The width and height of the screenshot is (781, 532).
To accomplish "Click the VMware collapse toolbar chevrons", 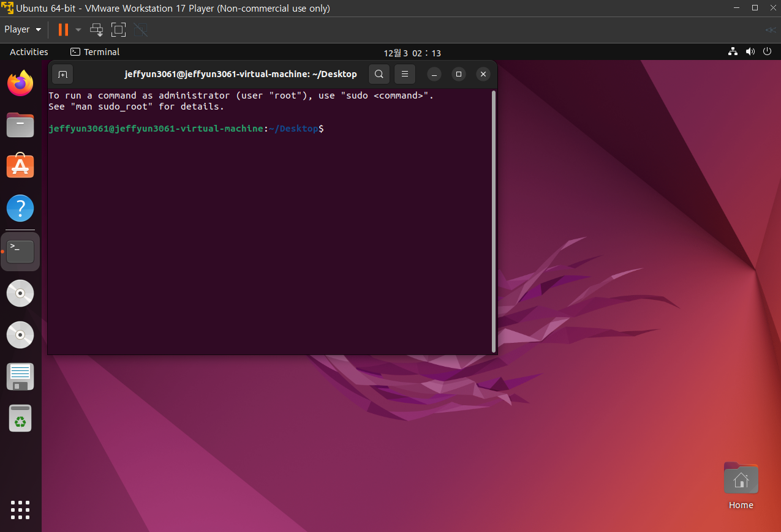I will click(770, 29).
